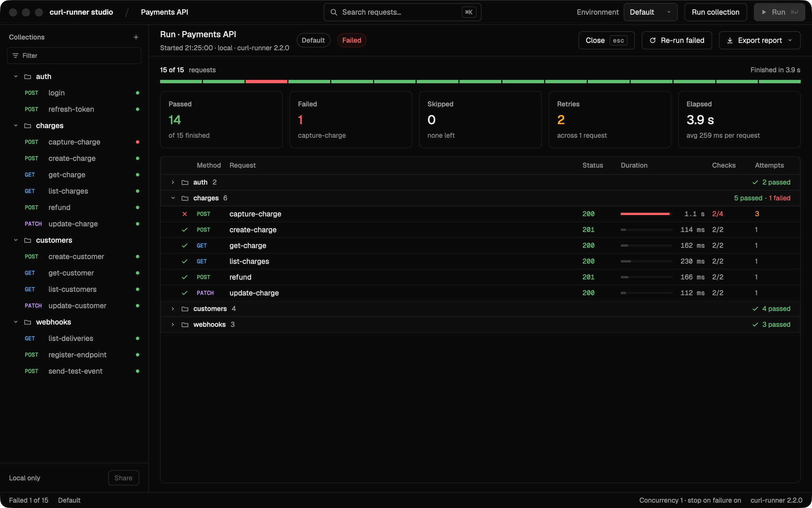Viewport: 812px width, 508px height.
Task: Click the Run button in top bar
Action: pos(779,12)
